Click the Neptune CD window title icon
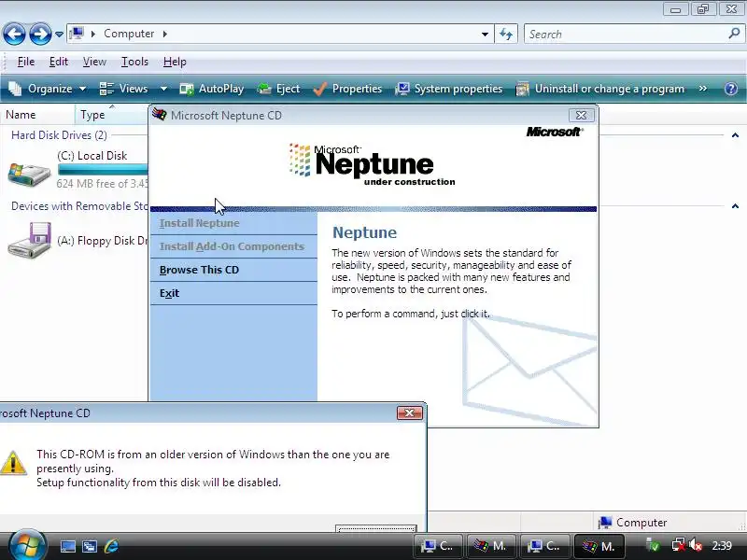Viewport: 747px width, 560px height. [159, 115]
